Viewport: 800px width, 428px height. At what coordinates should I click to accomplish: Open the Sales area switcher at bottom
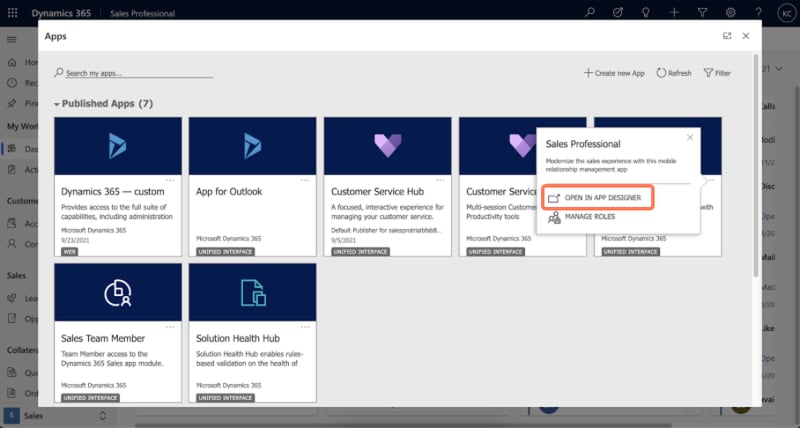click(57, 416)
